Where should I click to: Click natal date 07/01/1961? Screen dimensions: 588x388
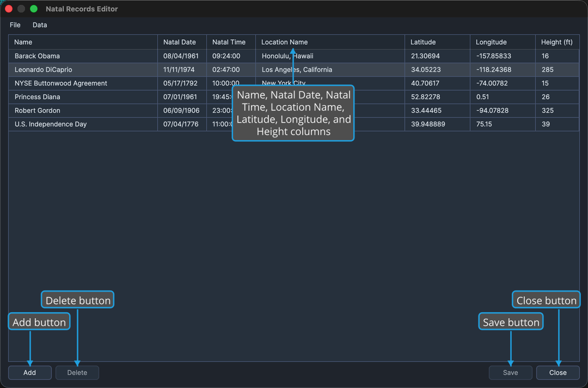[x=182, y=97]
